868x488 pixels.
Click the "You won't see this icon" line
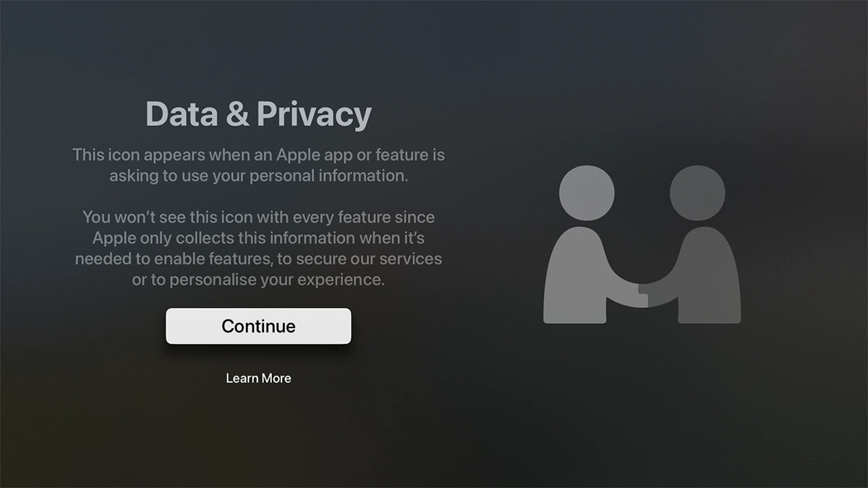click(258, 217)
